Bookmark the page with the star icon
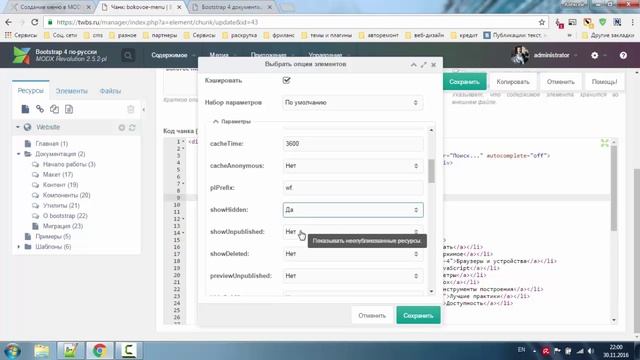640x360 pixels. (542, 22)
